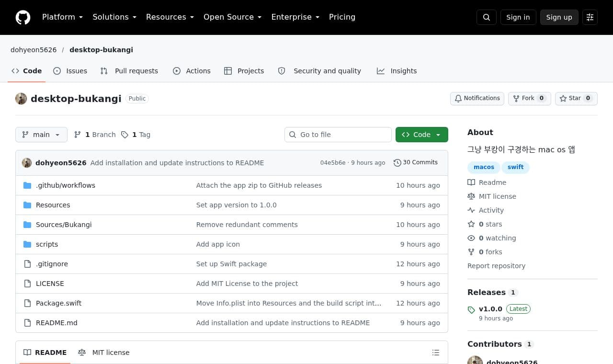Switch to the Issues tab
The height and width of the screenshot is (364, 613).
(70, 71)
